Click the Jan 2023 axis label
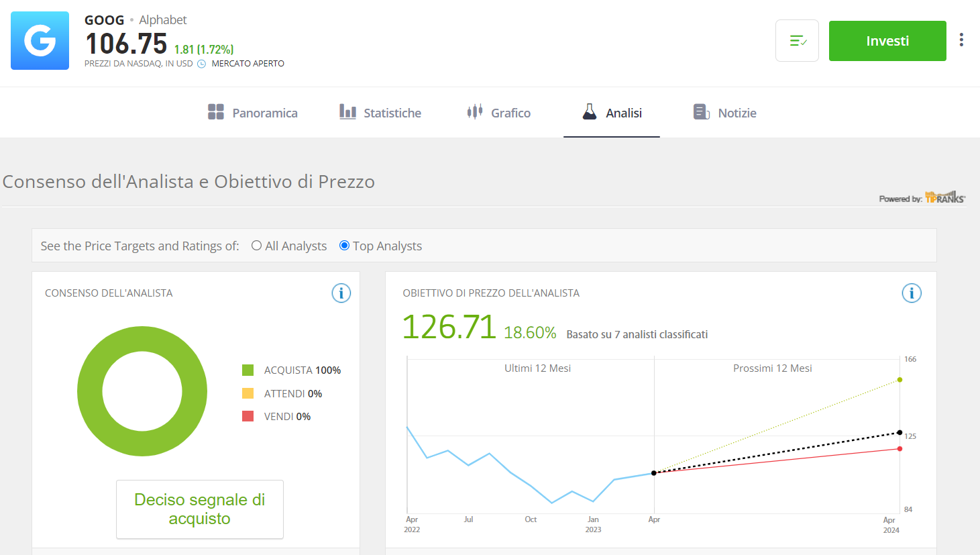 click(x=593, y=525)
